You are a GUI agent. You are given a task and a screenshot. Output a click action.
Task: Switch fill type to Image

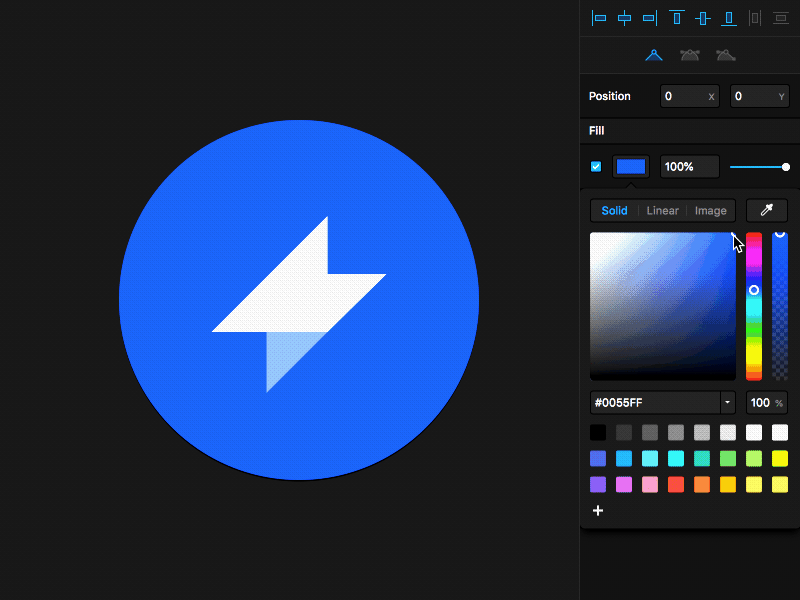point(710,210)
